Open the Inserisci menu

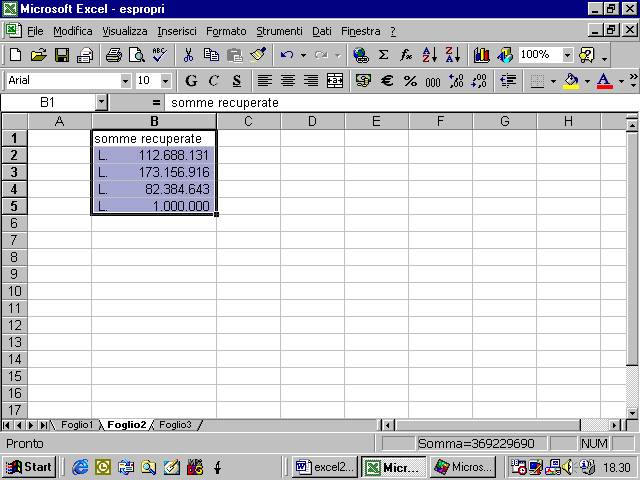(x=177, y=31)
